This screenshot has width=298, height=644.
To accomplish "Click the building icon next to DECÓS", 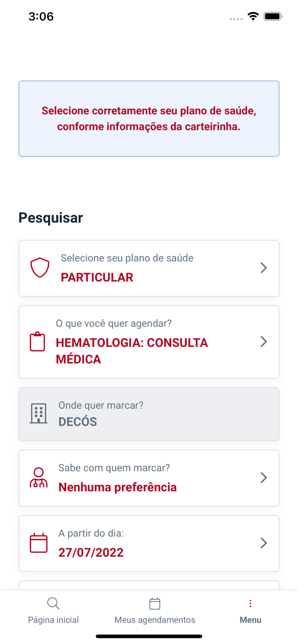I will pyautogui.click(x=38, y=413).
